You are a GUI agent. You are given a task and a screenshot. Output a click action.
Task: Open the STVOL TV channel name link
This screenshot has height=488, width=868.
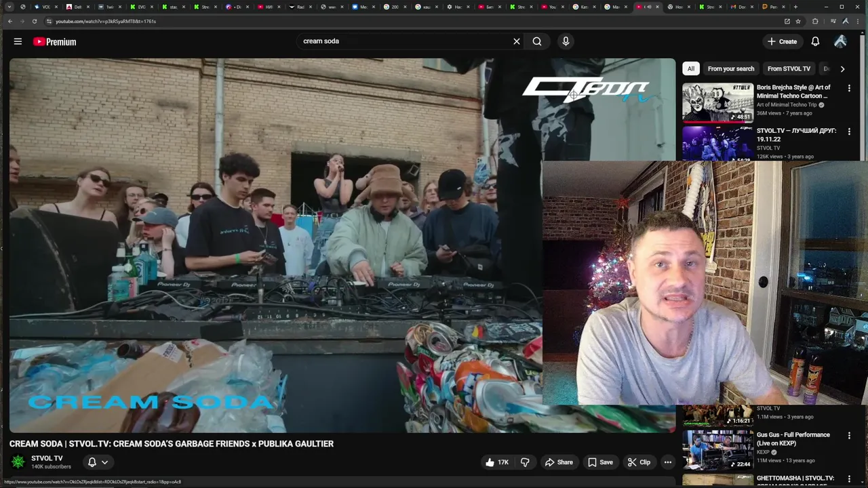point(47,458)
